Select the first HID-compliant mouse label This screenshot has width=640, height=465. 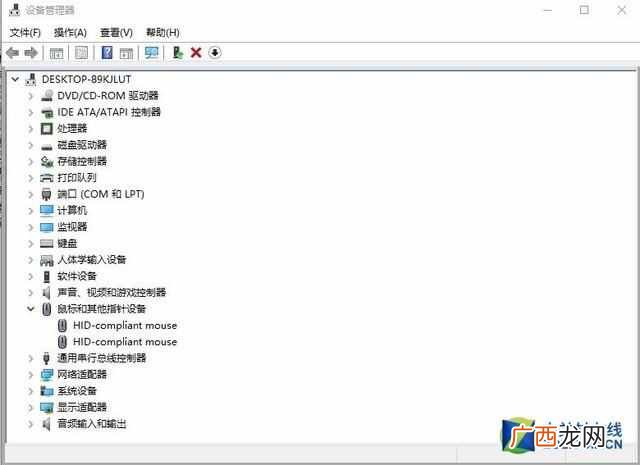125,325
